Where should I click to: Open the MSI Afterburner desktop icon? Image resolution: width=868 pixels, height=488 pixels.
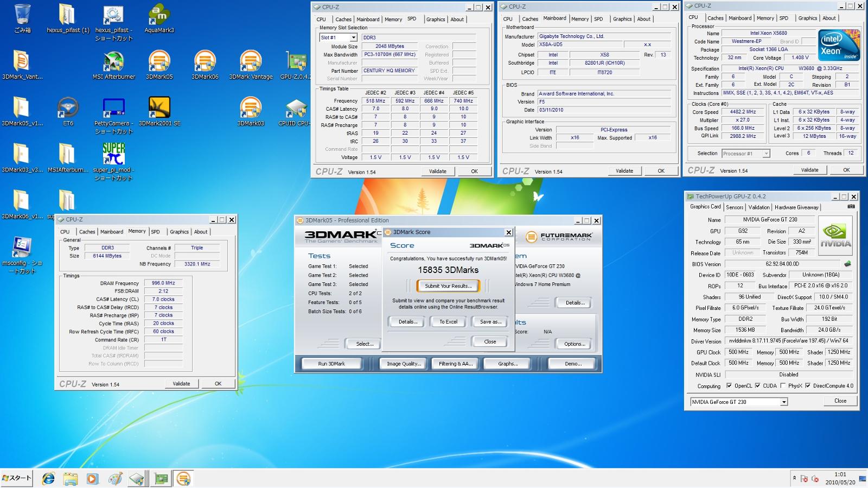click(113, 65)
